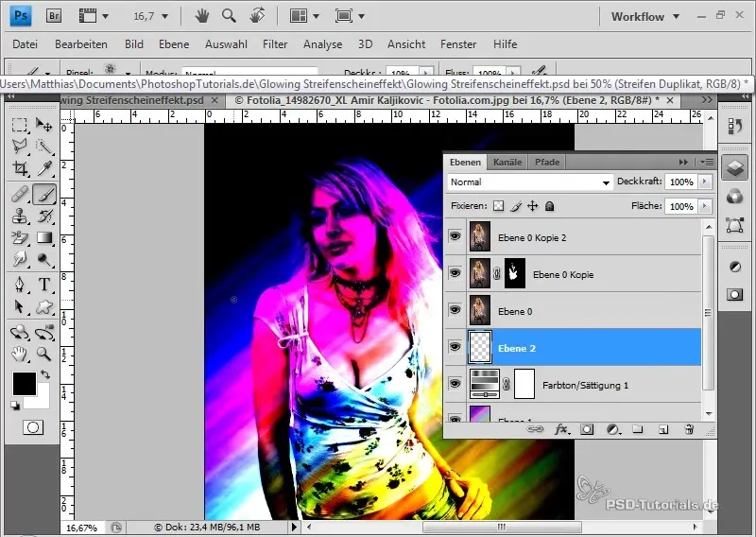The height and width of the screenshot is (537, 756).
Task: Select the Lasso tool
Action: 19,147
